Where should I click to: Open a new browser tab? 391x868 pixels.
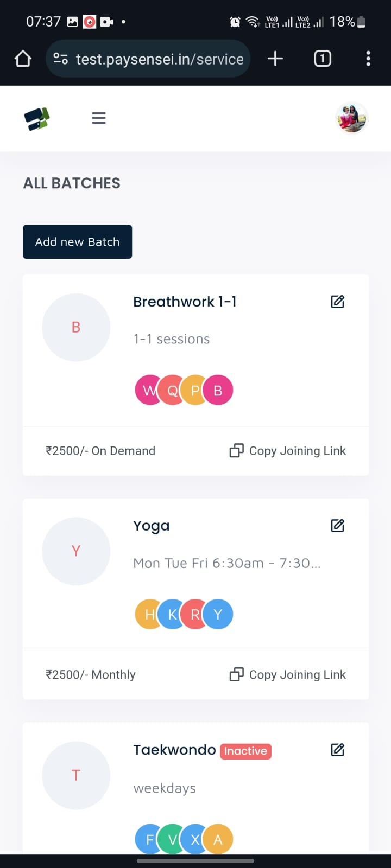(x=275, y=59)
